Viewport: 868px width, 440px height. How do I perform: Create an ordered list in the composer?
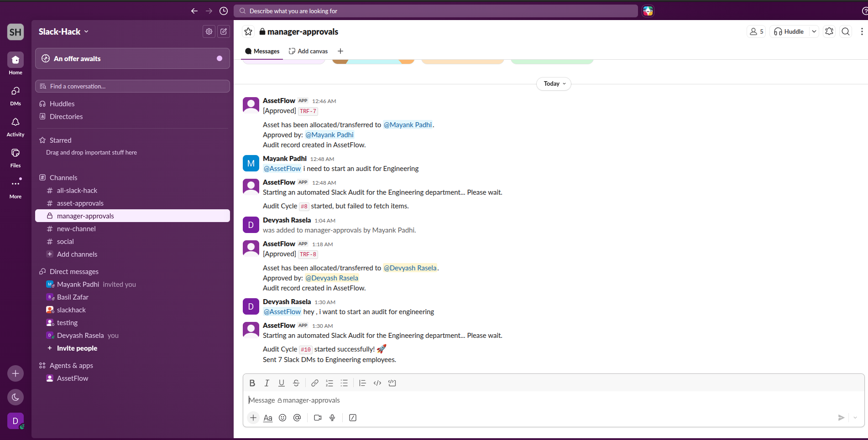pos(329,383)
